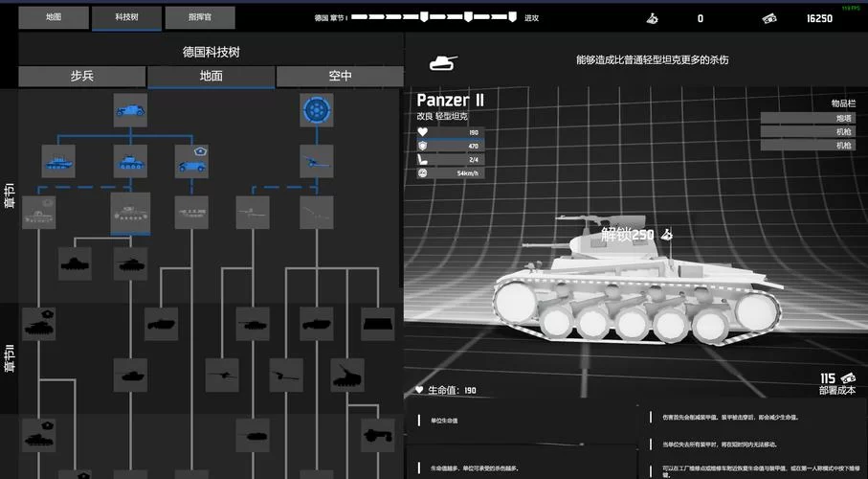Click the 部署成本 label

(837, 390)
